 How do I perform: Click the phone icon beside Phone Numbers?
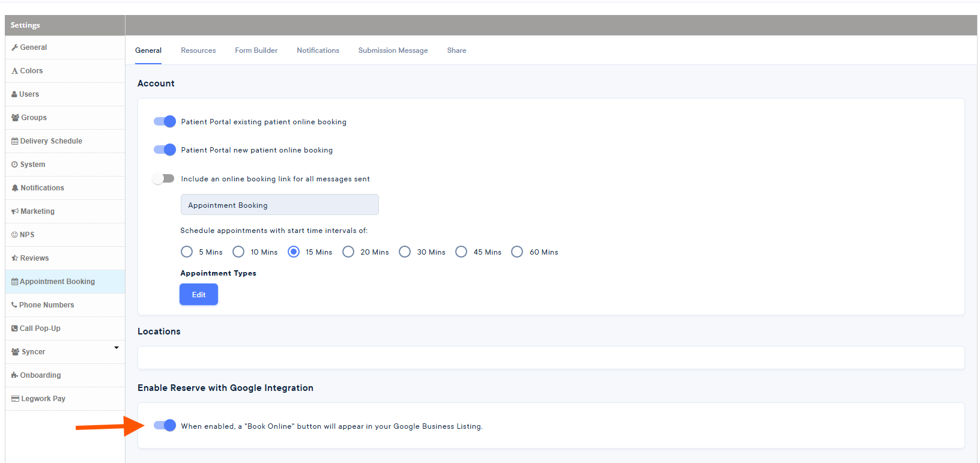point(14,305)
